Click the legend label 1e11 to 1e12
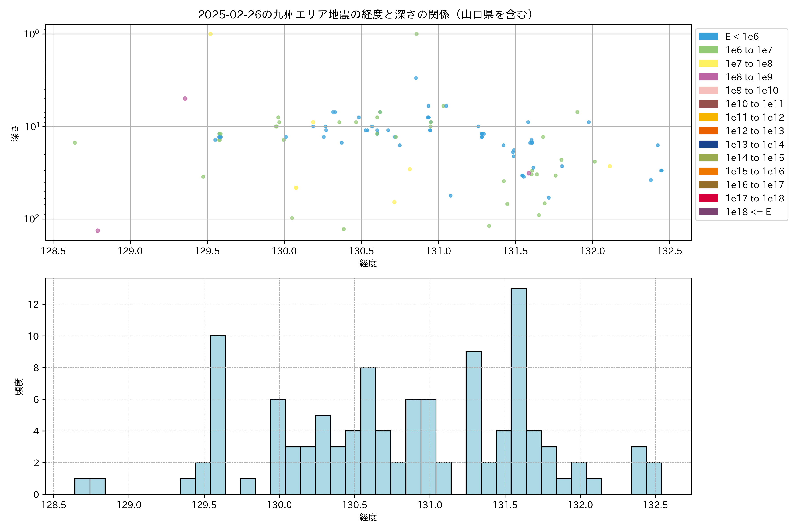Image resolution: width=798 pixels, height=532 pixels. [755, 117]
